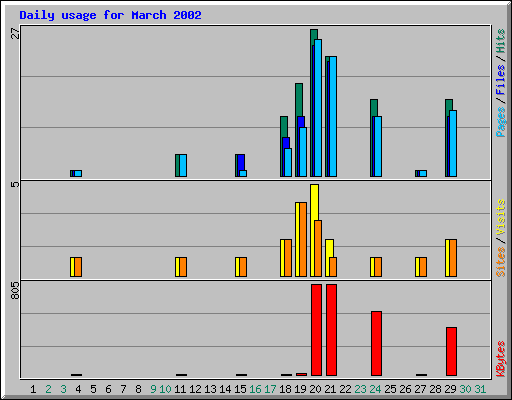This screenshot has width=512, height=400.
Task: Select the orange Sites bar for day 19
Action: pos(303,239)
